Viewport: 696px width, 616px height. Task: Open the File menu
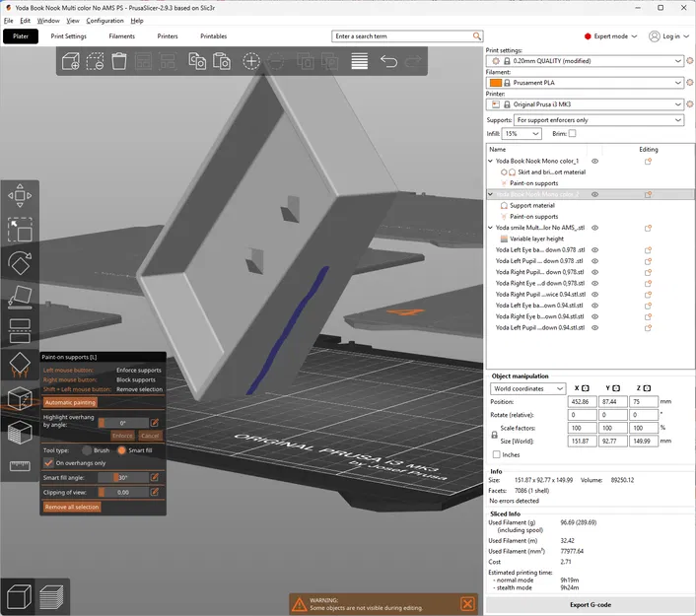9,21
